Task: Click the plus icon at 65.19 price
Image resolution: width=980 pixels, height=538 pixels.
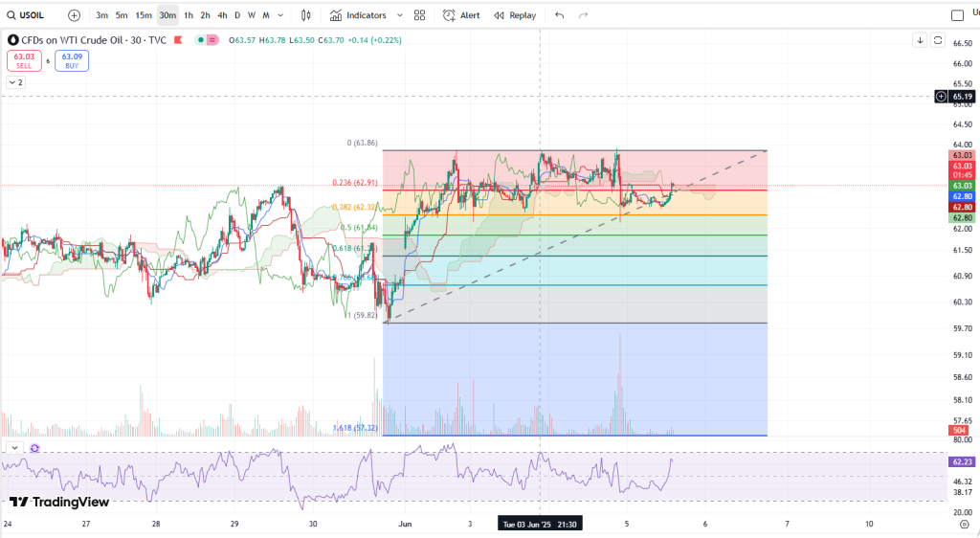Action: [x=942, y=97]
